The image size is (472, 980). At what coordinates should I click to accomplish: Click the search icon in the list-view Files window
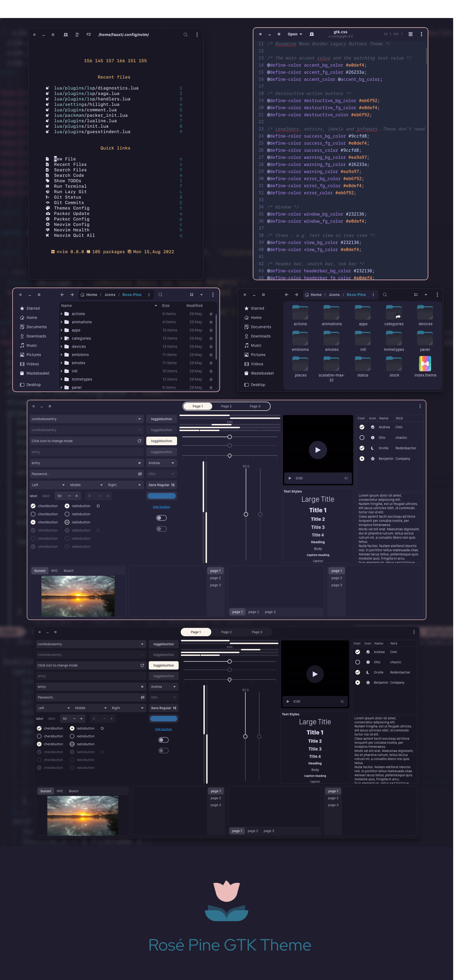click(161, 295)
